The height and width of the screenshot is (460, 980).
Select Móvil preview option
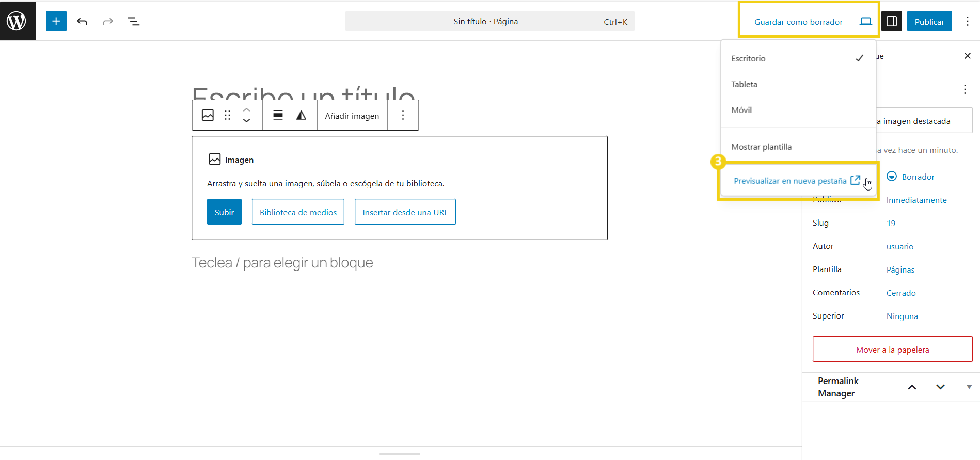(x=741, y=110)
